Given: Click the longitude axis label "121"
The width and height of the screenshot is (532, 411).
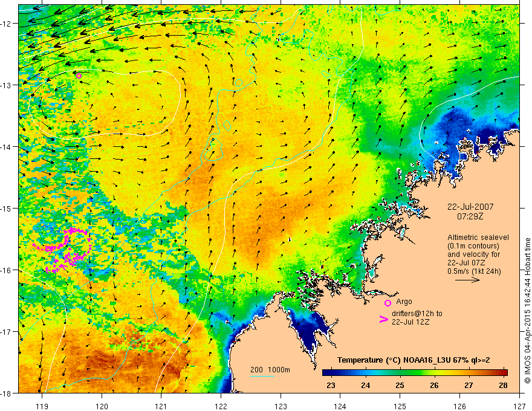Looking at the screenshot, I should point(161,407).
